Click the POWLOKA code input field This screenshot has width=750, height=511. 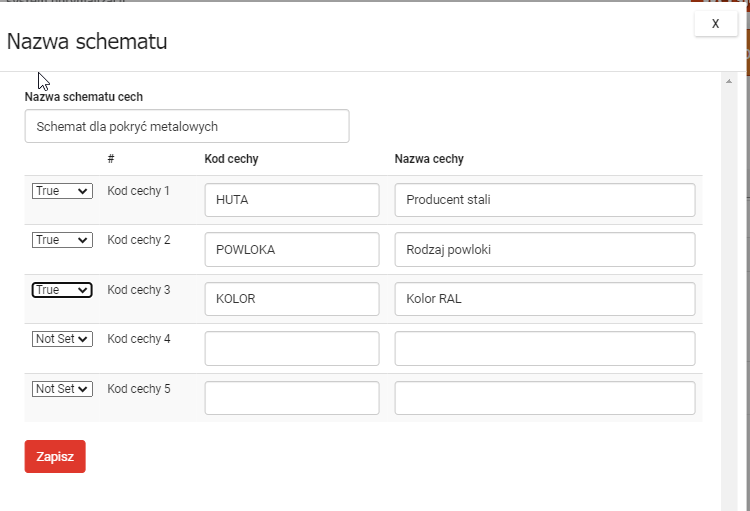pos(292,249)
